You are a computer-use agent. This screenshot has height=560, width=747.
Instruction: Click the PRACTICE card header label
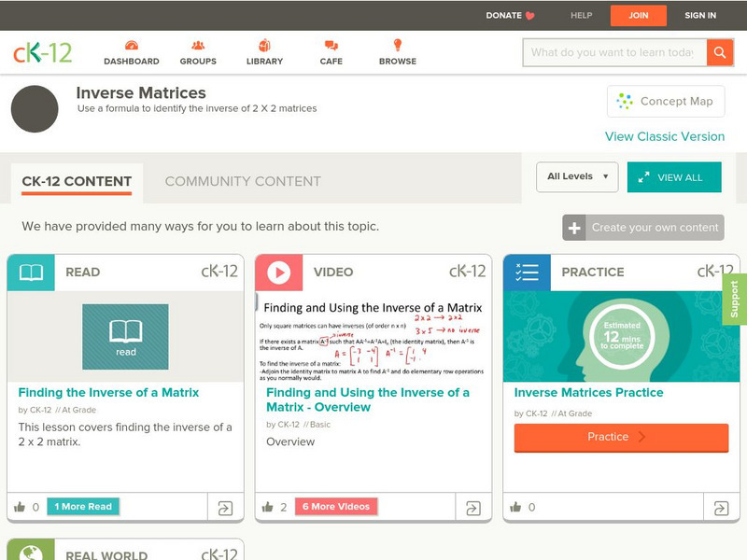[593, 273]
